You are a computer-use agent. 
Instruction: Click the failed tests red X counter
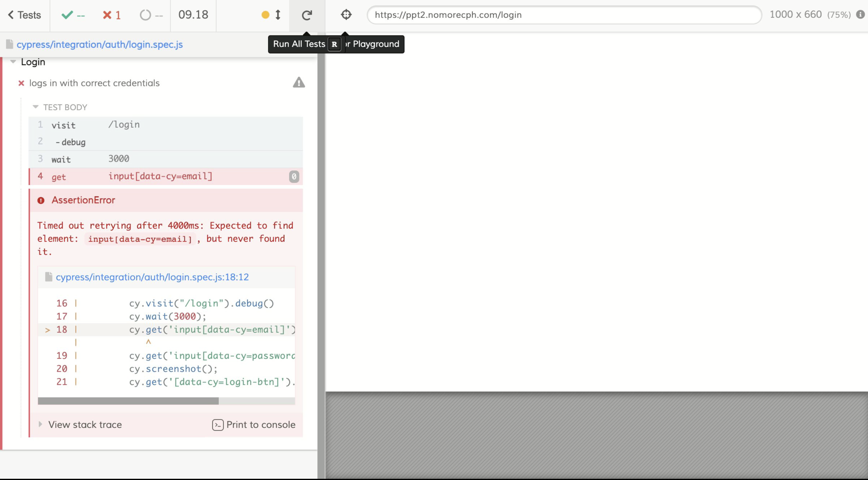pos(112,15)
